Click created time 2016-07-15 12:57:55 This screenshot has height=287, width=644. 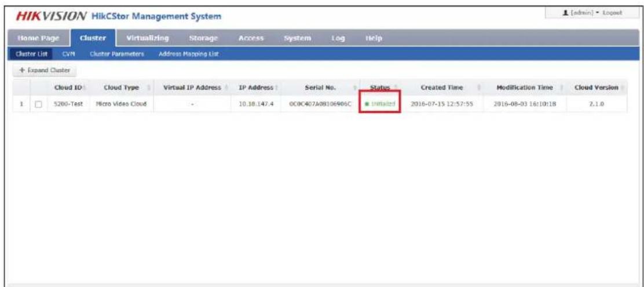(442, 104)
